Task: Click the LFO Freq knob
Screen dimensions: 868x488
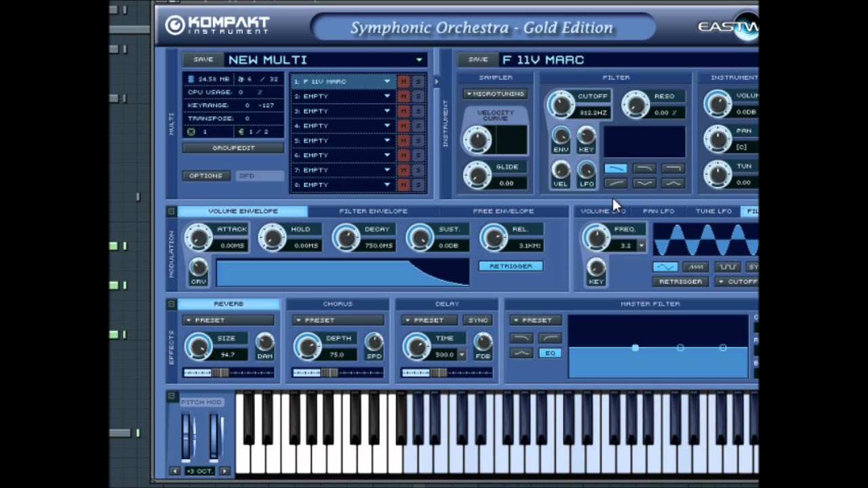Action: (596, 237)
